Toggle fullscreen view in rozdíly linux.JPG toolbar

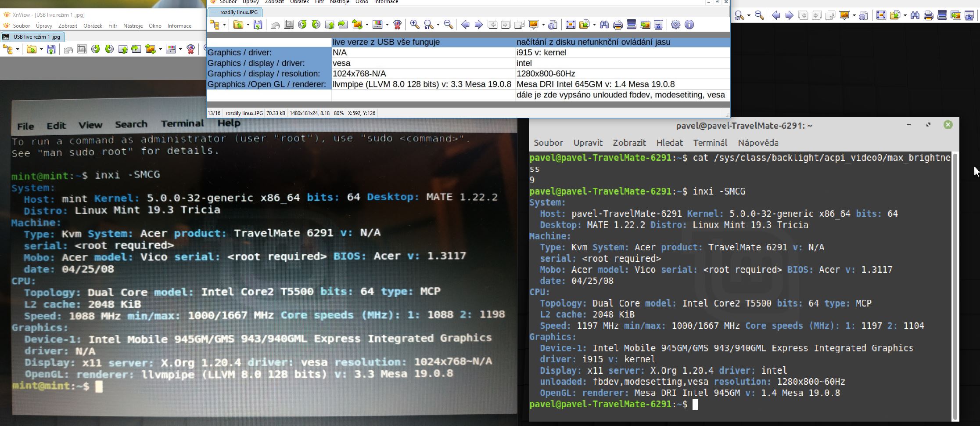point(570,25)
